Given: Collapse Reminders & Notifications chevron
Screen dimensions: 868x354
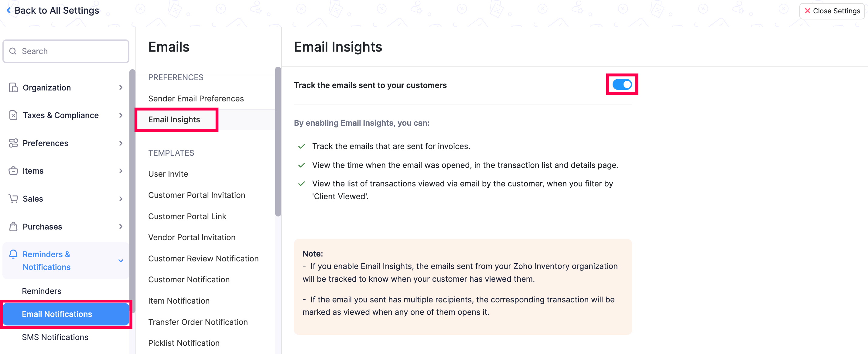Looking at the screenshot, I should 121,261.
